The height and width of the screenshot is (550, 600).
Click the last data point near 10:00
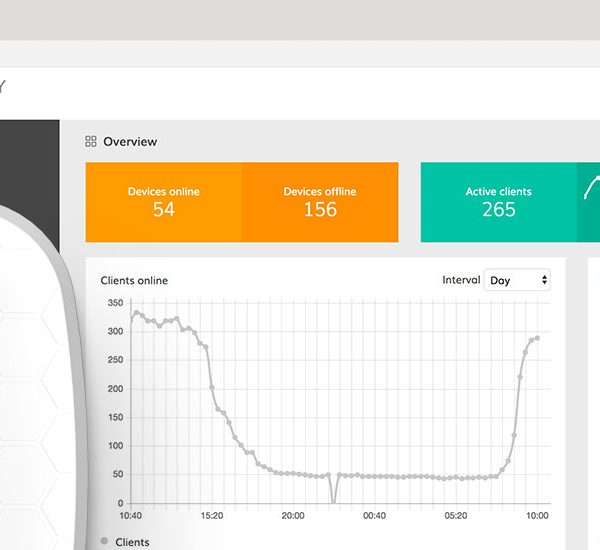(x=537, y=338)
